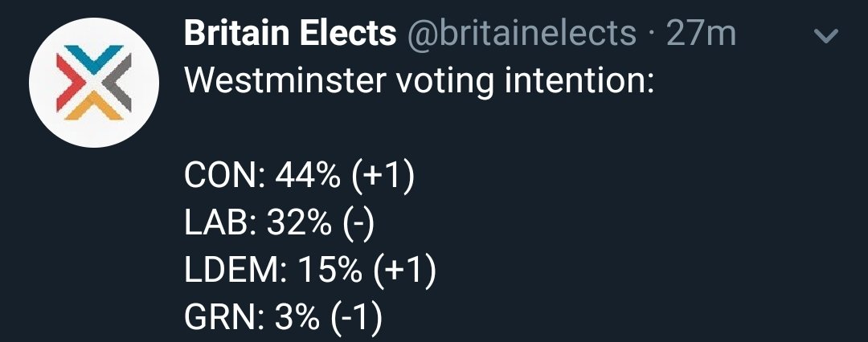868x342 pixels.
Task: Click the (-) change beside LAB
Action: 358,226
